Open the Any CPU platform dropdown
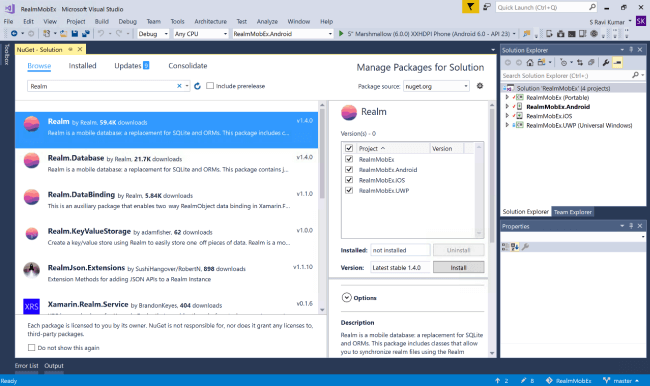This screenshot has width=650, height=386. tap(201, 34)
